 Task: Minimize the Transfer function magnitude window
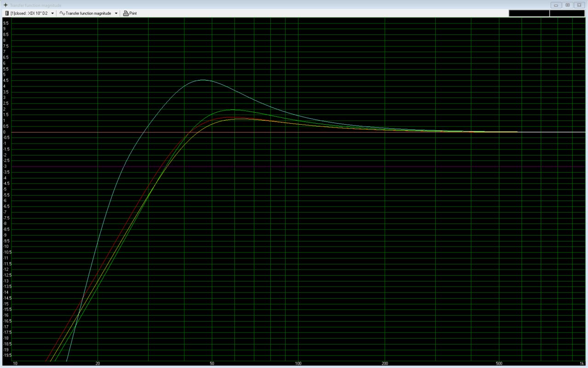[x=556, y=5]
